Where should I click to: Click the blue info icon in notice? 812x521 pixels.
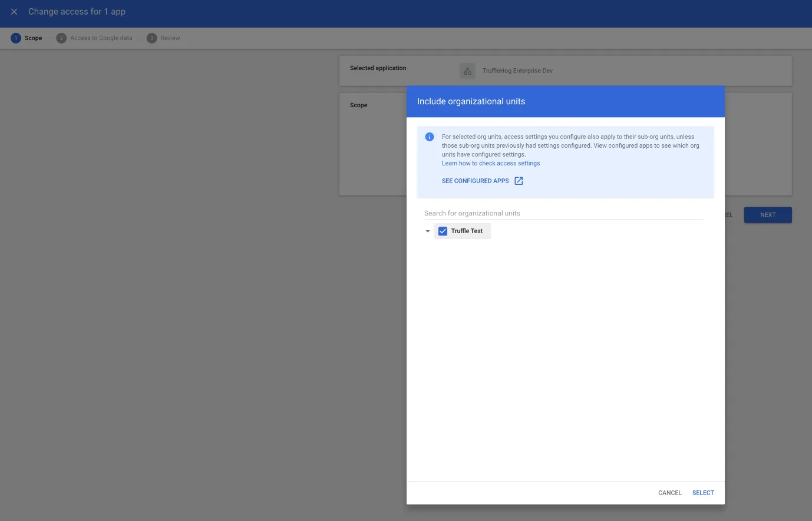pos(430,137)
